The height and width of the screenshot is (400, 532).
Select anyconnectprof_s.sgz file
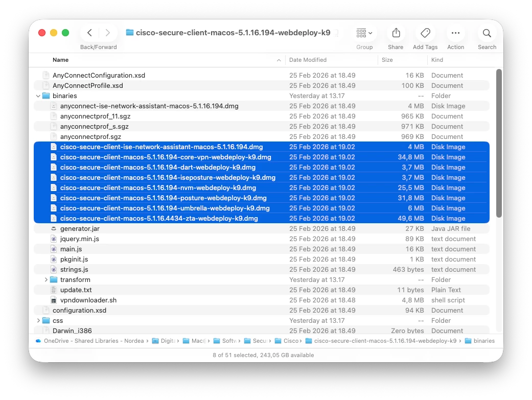[x=262, y=126]
